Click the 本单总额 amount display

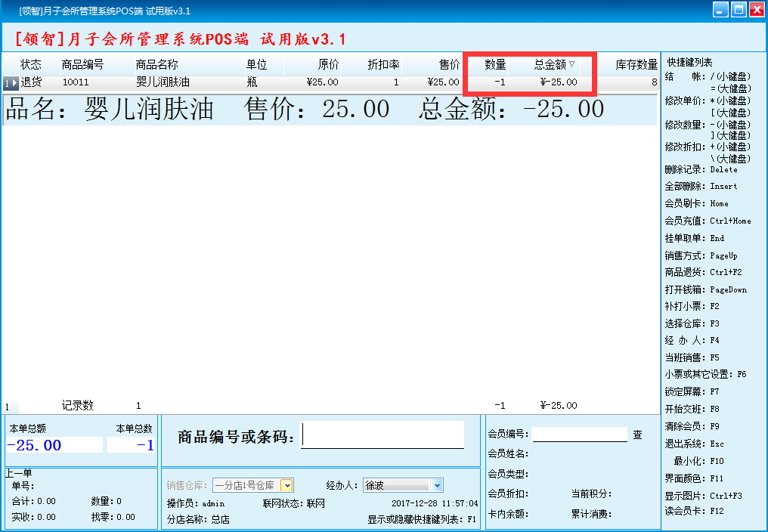(x=54, y=445)
